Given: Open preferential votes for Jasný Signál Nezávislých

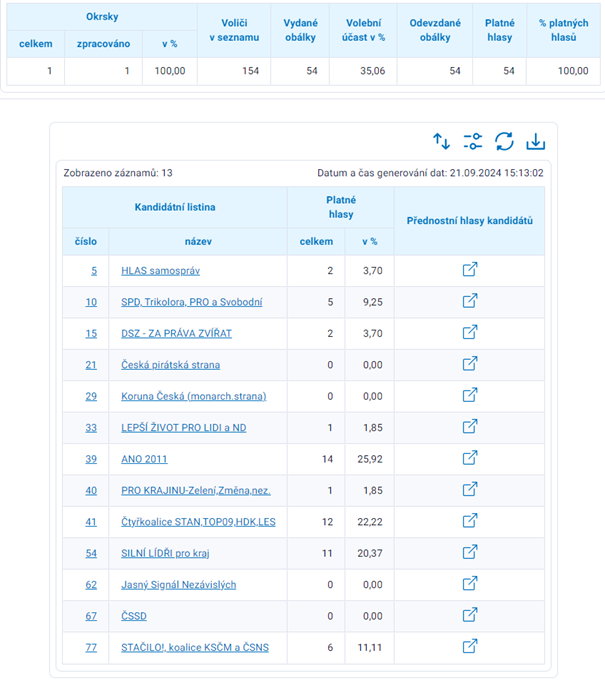Looking at the screenshot, I should pyautogui.click(x=470, y=583).
